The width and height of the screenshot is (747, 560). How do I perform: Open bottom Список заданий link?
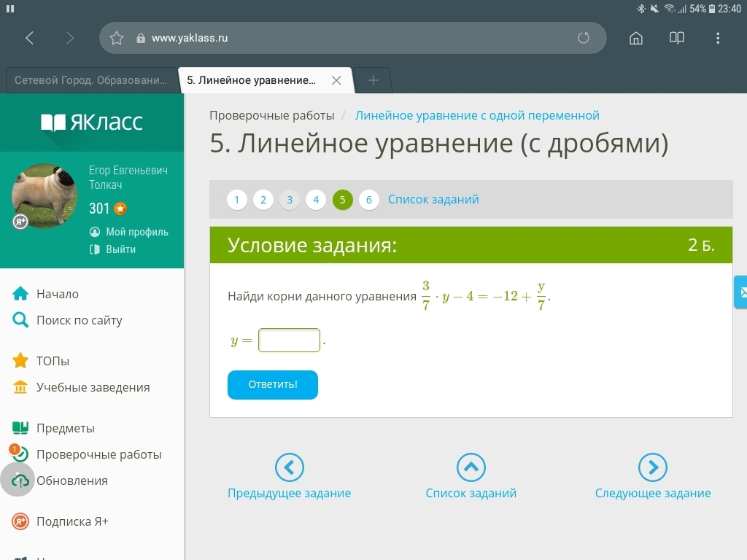pyautogui.click(x=471, y=494)
